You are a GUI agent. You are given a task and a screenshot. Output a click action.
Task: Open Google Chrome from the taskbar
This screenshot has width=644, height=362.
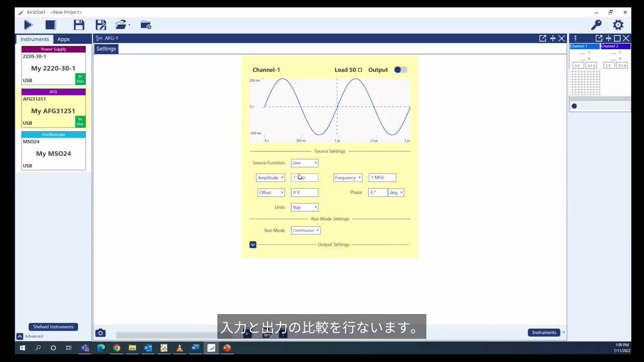(x=117, y=348)
